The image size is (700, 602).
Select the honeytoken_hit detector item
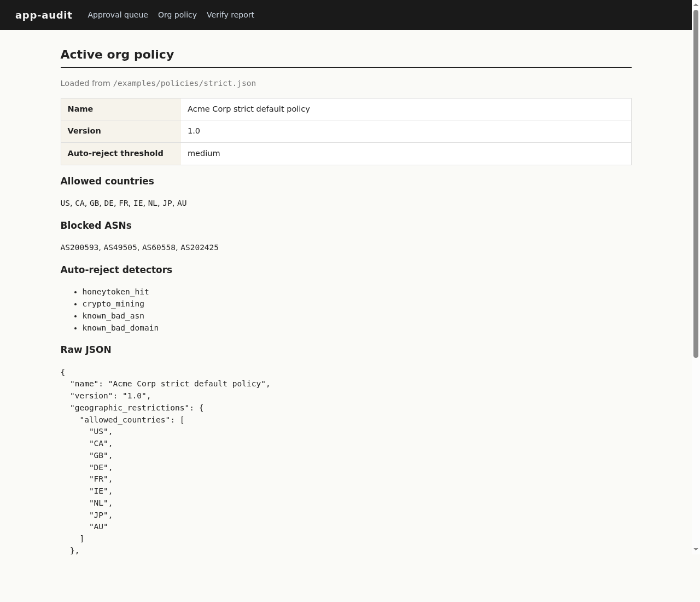tap(115, 292)
